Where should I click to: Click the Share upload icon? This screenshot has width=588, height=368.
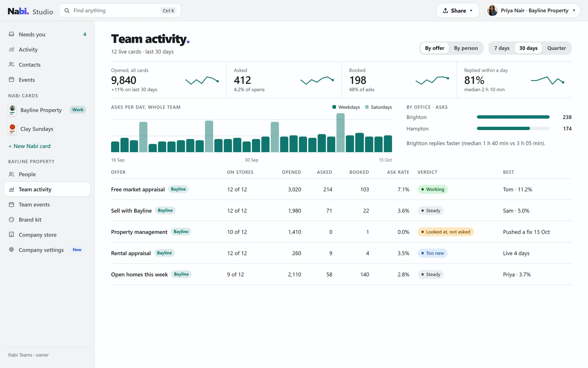(445, 11)
